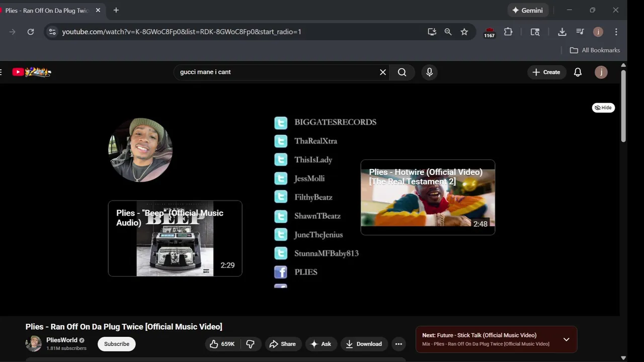Image resolution: width=644 pixels, height=362 pixels.
Task: Click Twitter icon beside JessMolli
Action: pyautogui.click(x=281, y=178)
